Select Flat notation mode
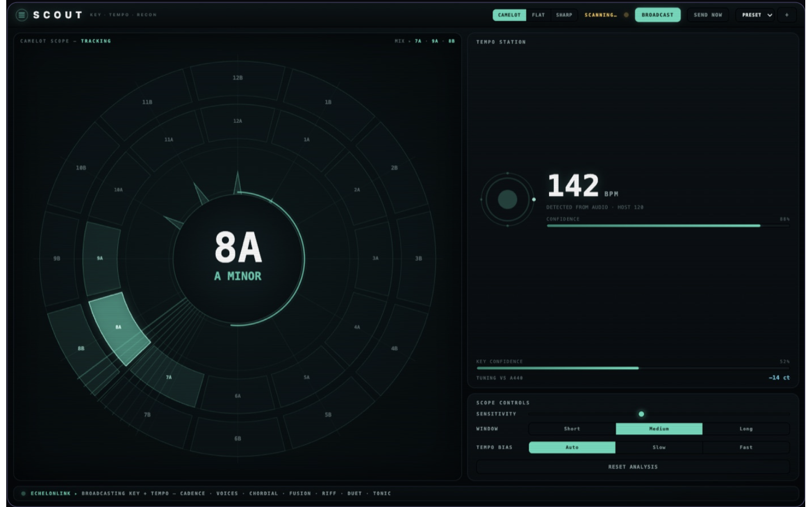The image size is (812, 507). tap(539, 15)
